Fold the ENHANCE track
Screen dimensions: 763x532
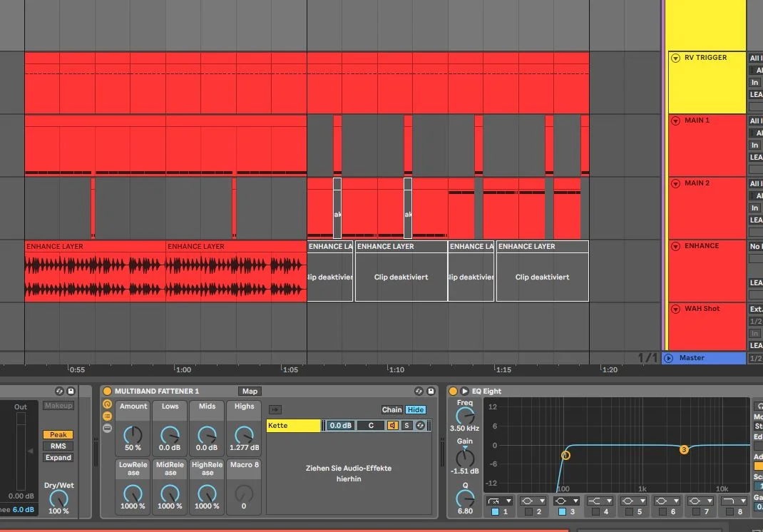tap(675, 246)
